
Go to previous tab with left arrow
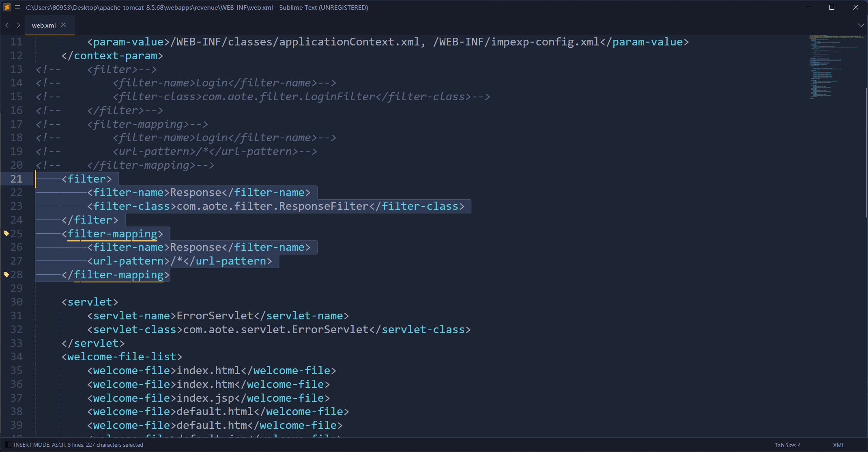7,25
